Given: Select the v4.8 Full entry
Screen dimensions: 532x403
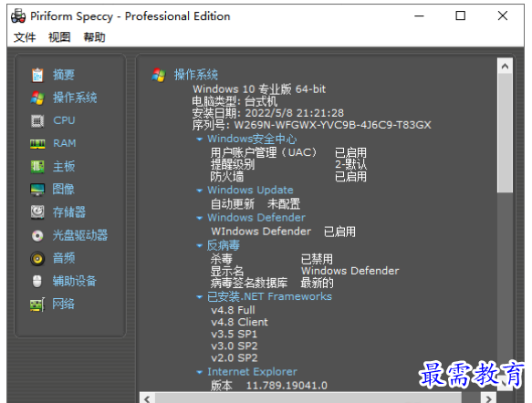Looking at the screenshot, I should pos(233,311).
